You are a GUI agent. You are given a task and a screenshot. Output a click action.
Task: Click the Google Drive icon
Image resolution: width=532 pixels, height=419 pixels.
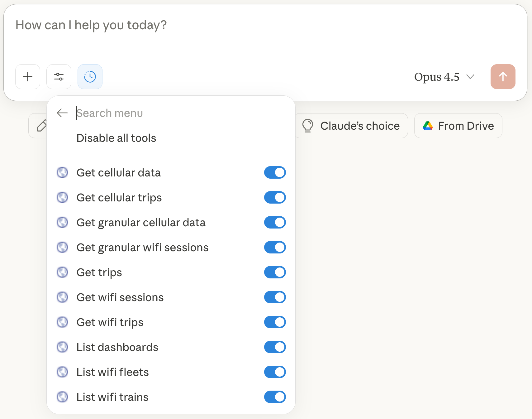(428, 126)
